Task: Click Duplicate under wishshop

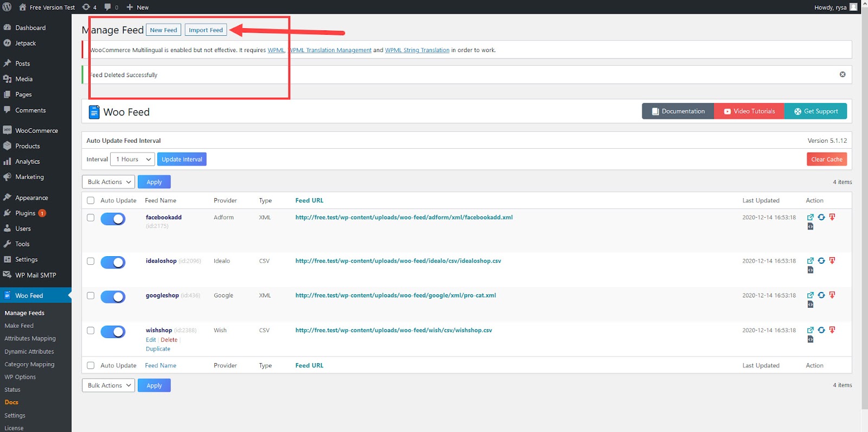Action: [158, 349]
